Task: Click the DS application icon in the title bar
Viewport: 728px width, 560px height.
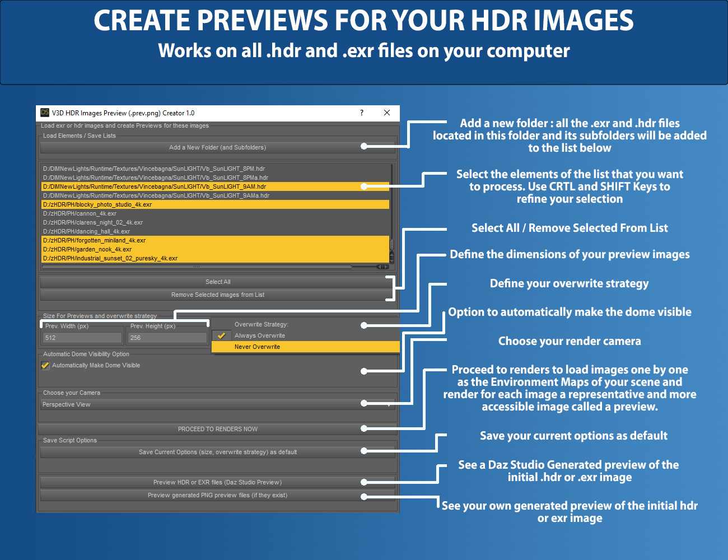Action: click(44, 113)
